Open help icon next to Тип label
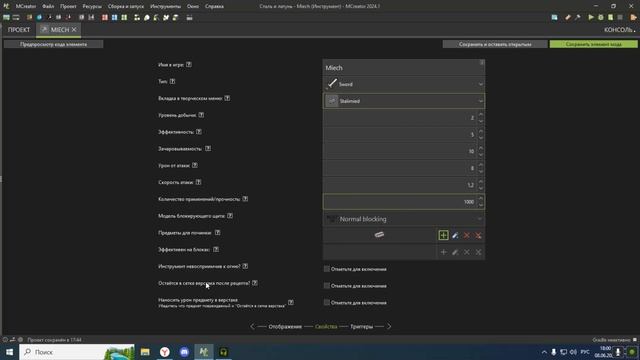 click(172, 81)
